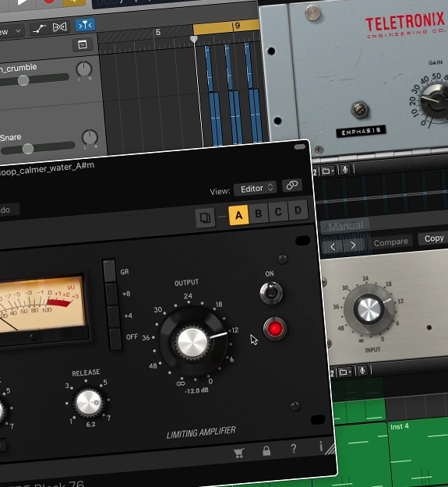Click the Flex show/hide icon
The image size is (448, 487).
(x=60, y=27)
